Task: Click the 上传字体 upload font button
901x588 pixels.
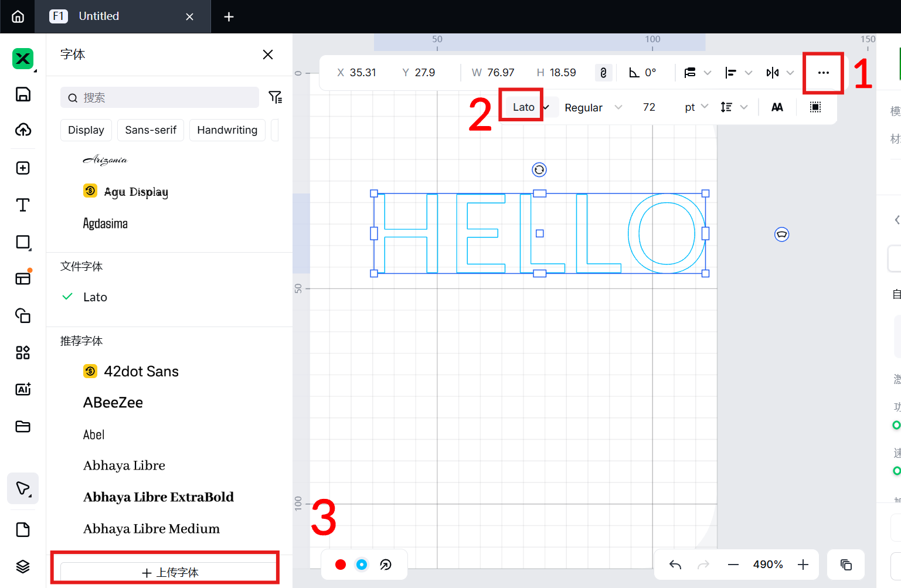Action: tap(169, 572)
